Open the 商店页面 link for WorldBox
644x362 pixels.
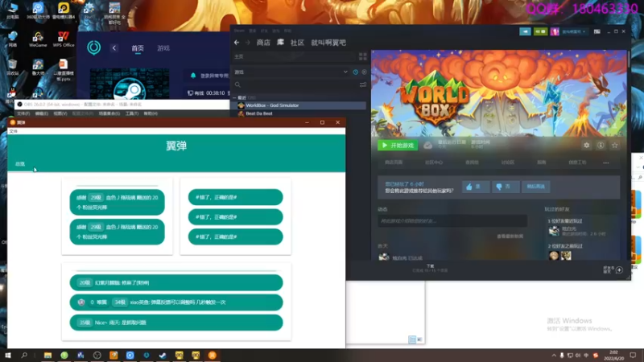click(394, 162)
